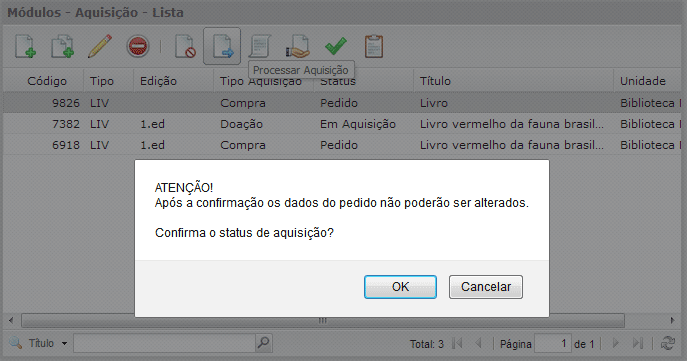The width and height of the screenshot is (687, 361).
Task: Click the Cancelar button
Action: tap(485, 287)
